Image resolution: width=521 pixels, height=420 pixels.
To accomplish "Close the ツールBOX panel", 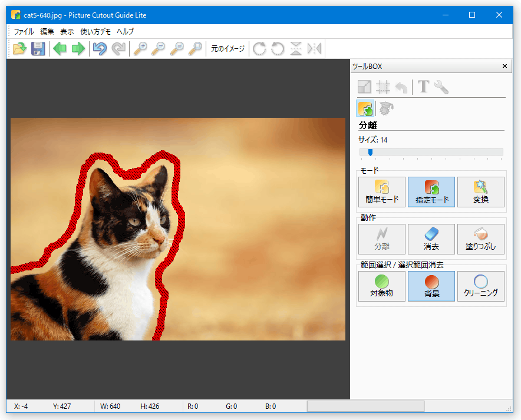I will tap(504, 66).
